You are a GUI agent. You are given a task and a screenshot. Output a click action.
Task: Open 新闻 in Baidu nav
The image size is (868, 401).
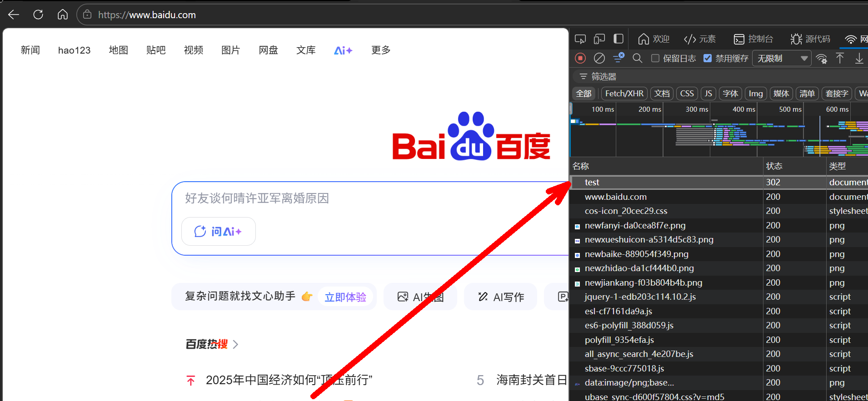point(30,50)
